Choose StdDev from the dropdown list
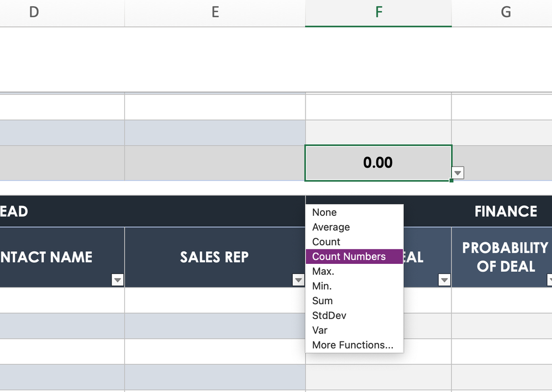Screen dimensions: 552x392 tap(329, 316)
